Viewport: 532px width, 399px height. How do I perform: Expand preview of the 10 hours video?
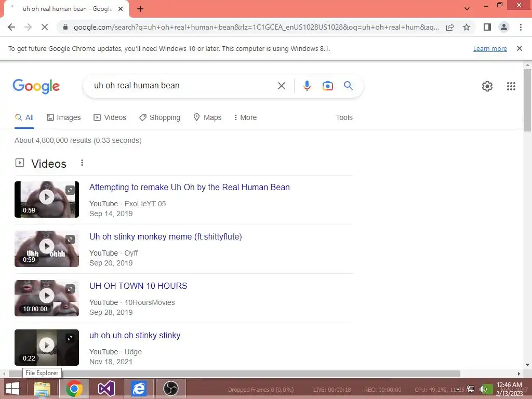[x=70, y=289]
